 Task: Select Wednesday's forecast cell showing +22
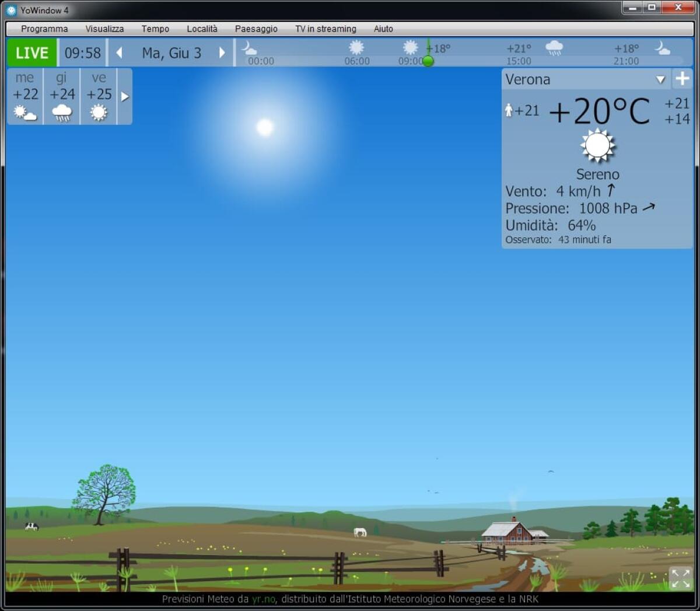pyautogui.click(x=24, y=95)
